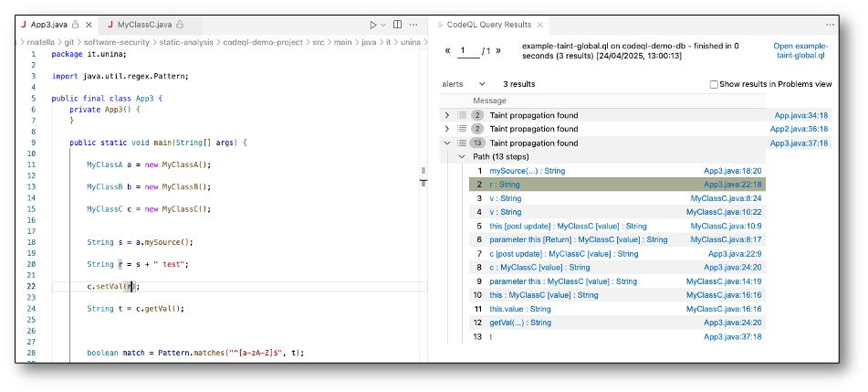Screen dimensions: 868x392
Task: Select step parameter this [Return] : MyClassC
Action: point(579,240)
